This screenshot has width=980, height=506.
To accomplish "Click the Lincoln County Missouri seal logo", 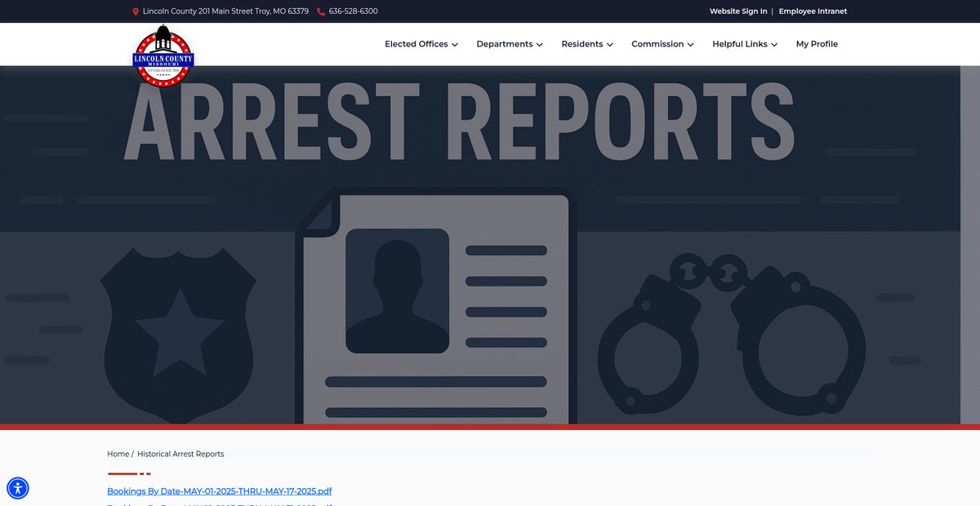I will click(163, 56).
